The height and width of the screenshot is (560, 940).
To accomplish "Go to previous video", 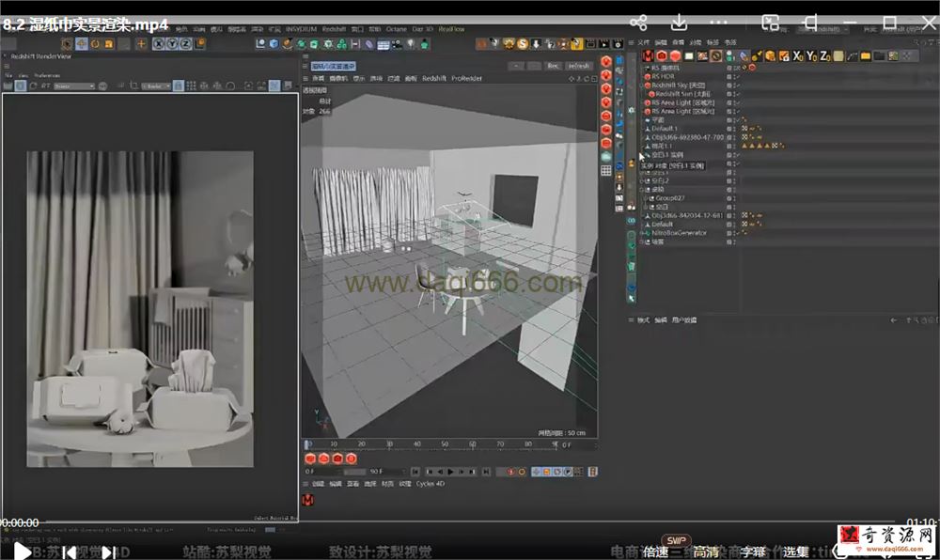I will click(x=70, y=552).
